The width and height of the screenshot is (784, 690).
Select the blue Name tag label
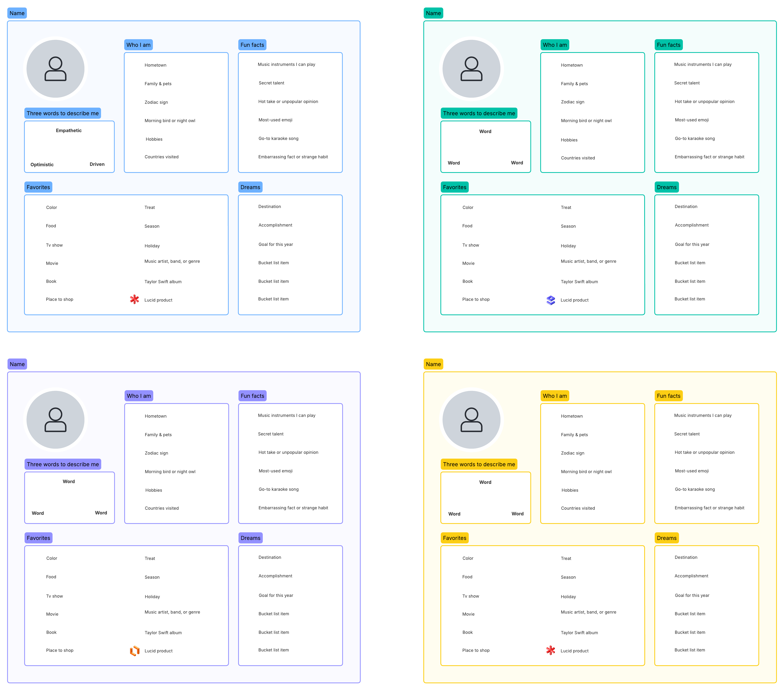pos(17,13)
